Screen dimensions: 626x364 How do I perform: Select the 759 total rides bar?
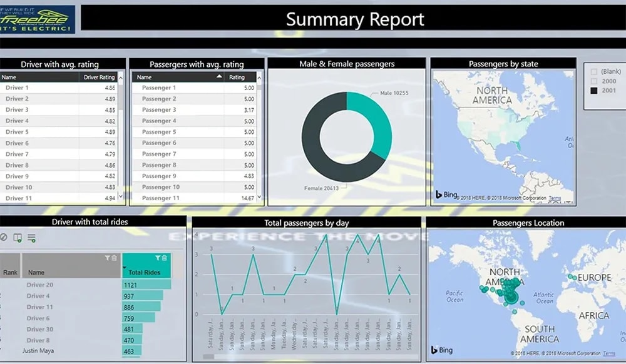(138, 318)
